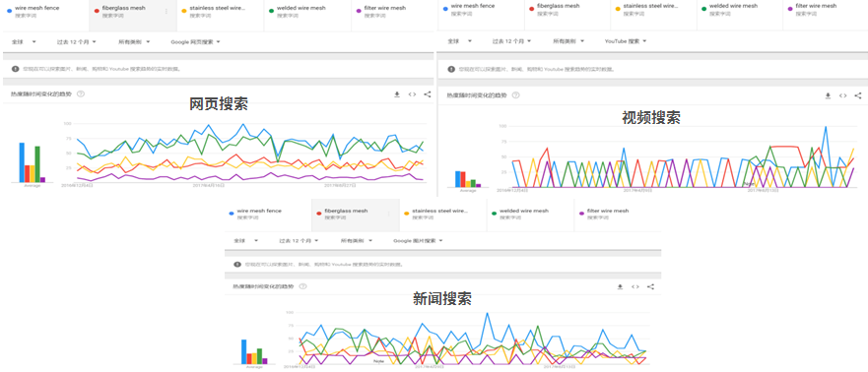Open 全球 region dropdown in Google 图片搜索 panel
The image size is (868, 372).
pyautogui.click(x=245, y=240)
